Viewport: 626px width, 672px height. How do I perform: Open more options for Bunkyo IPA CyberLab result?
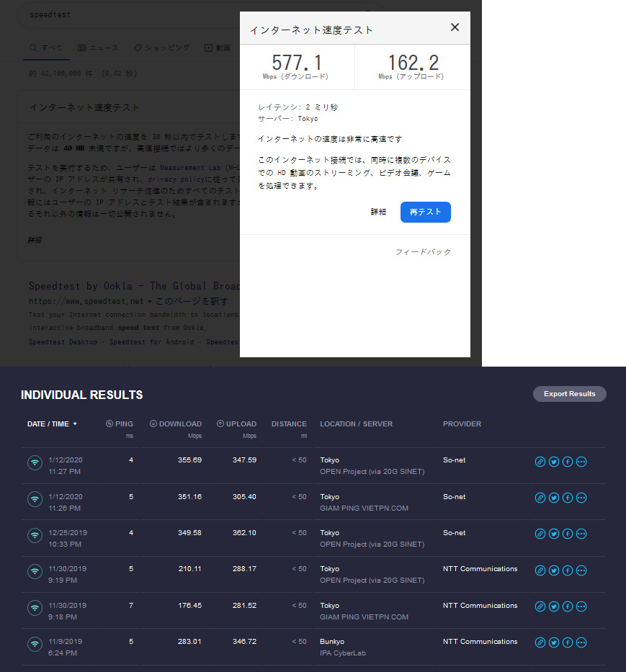click(x=581, y=642)
